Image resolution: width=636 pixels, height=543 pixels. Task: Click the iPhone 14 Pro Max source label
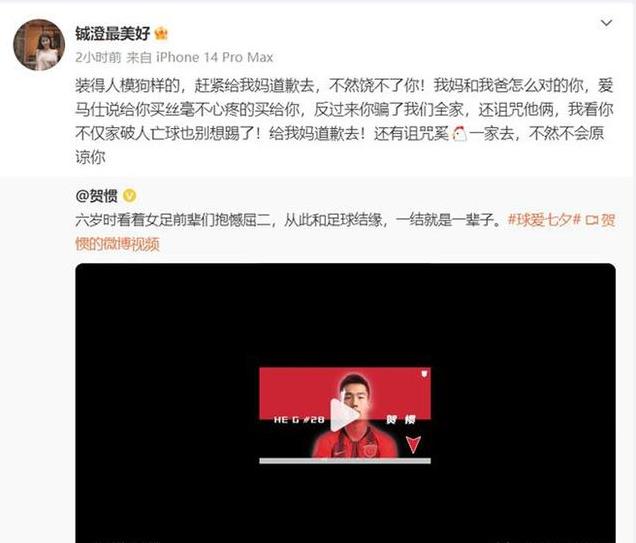215,58
